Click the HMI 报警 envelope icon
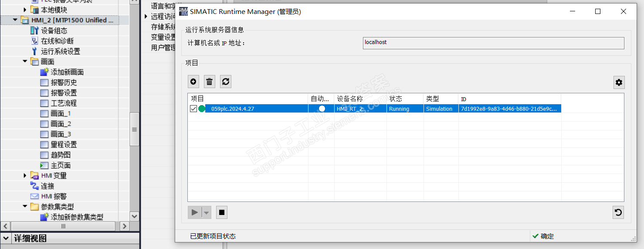The height and width of the screenshot is (249, 644). point(34,196)
